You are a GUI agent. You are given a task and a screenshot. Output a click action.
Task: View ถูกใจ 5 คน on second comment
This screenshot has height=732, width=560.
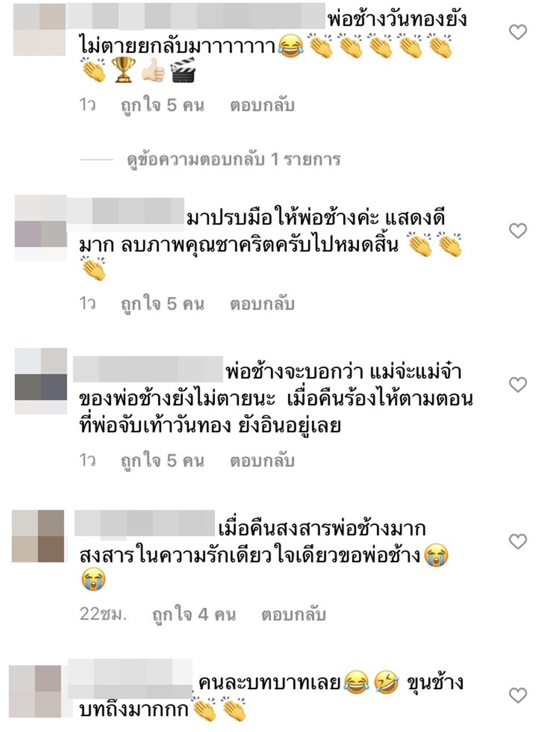[162, 304]
